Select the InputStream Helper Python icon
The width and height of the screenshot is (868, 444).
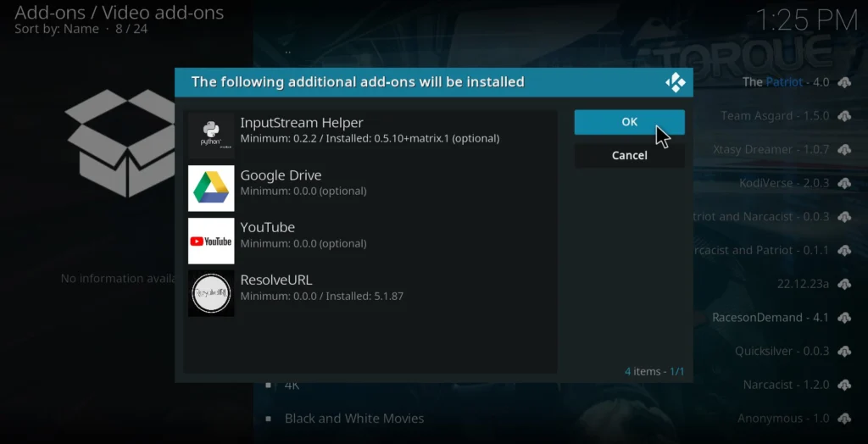coord(211,136)
